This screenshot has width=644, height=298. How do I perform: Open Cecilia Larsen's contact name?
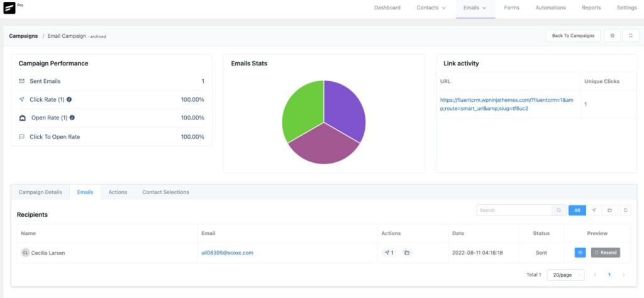tap(48, 253)
